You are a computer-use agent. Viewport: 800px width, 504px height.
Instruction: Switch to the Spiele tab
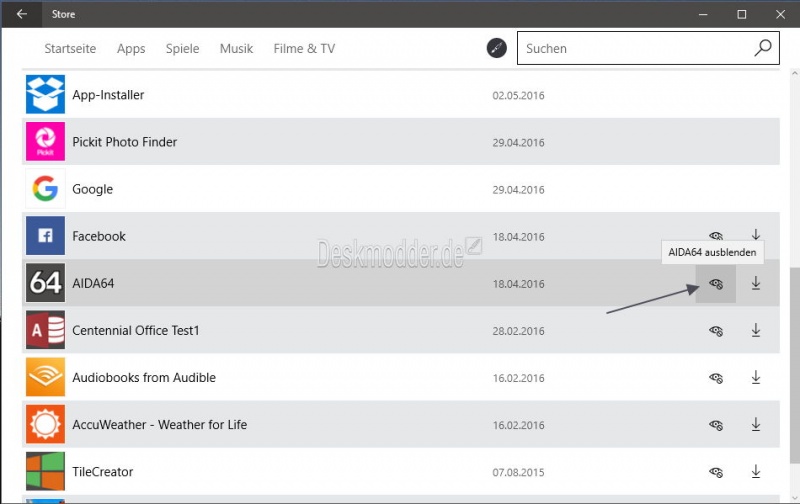(182, 48)
